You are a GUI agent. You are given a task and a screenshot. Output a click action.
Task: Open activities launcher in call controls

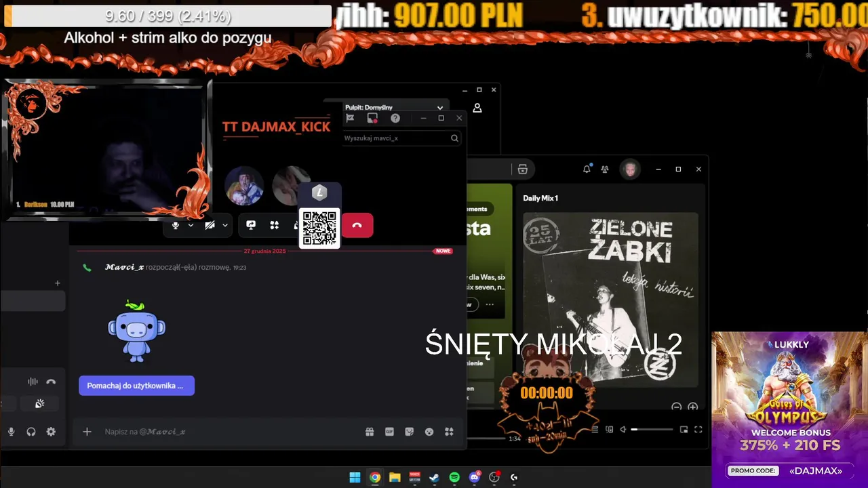[x=275, y=225]
